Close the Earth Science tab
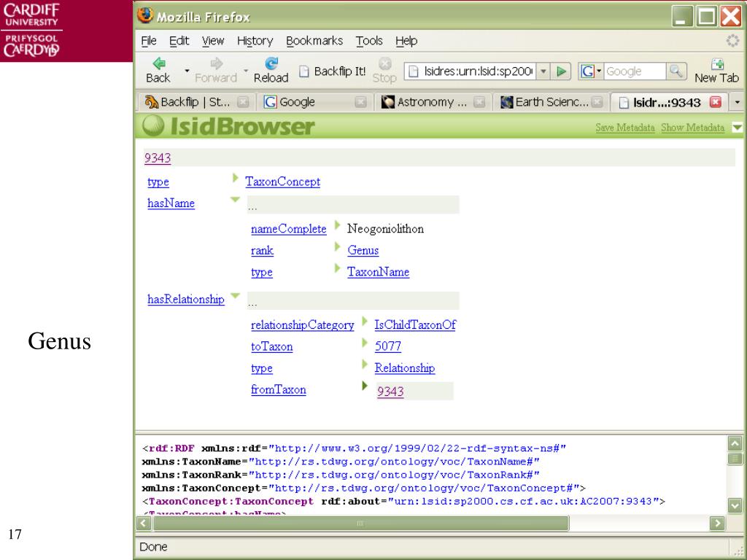This screenshot has width=747, height=560. (x=597, y=102)
